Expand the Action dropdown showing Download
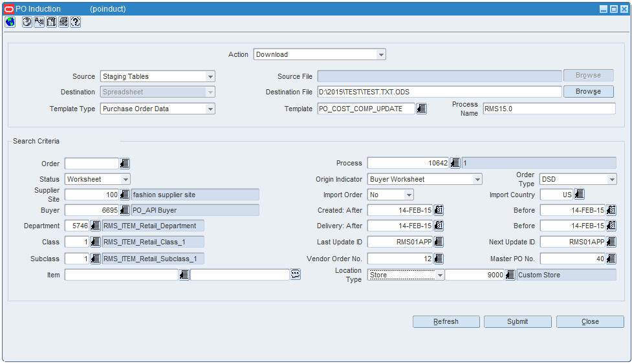Image resolution: width=632 pixels, height=364 pixels. pos(381,54)
